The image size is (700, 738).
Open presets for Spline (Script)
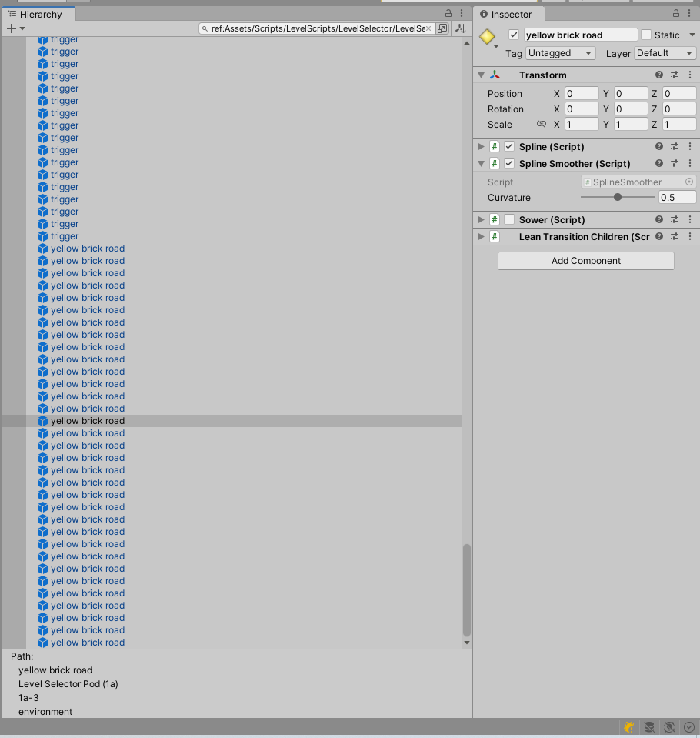pyautogui.click(x=675, y=146)
